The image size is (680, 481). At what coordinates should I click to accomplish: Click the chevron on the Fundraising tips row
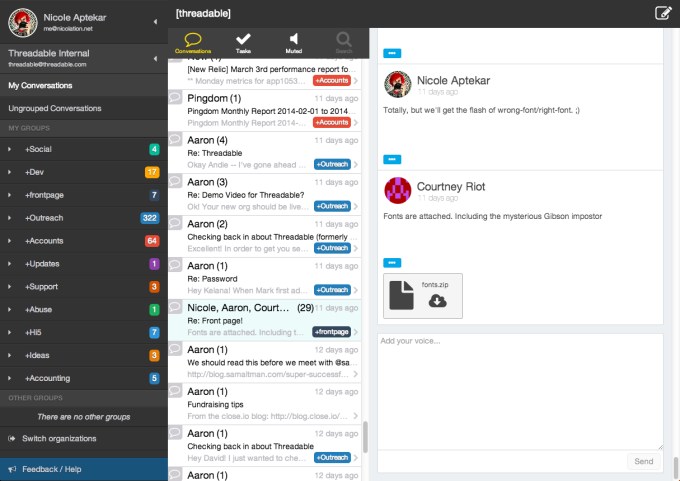point(356,416)
